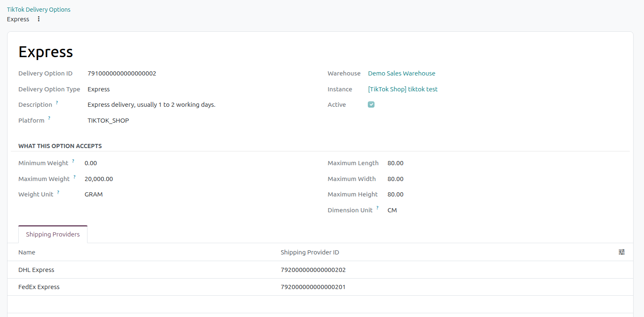Open the Express record actions kebab menu
The image size is (644, 317).
pos(39,19)
